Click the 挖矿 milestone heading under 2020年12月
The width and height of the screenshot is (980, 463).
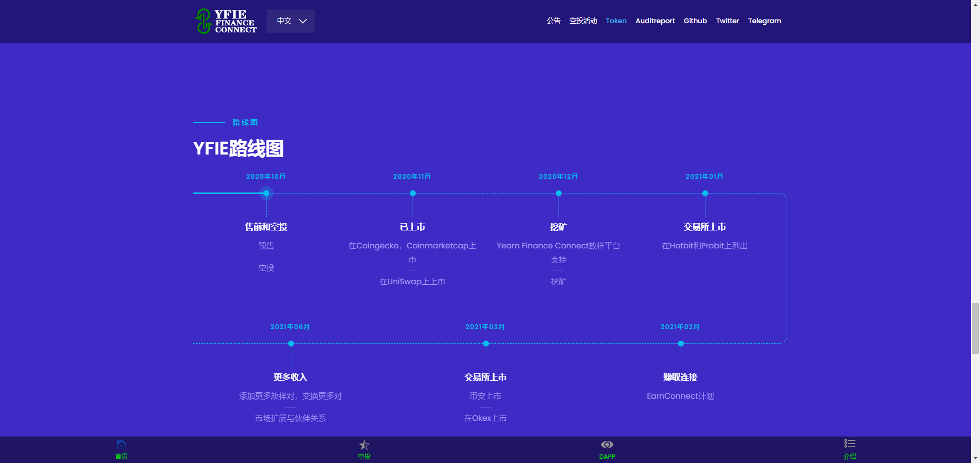(x=558, y=227)
